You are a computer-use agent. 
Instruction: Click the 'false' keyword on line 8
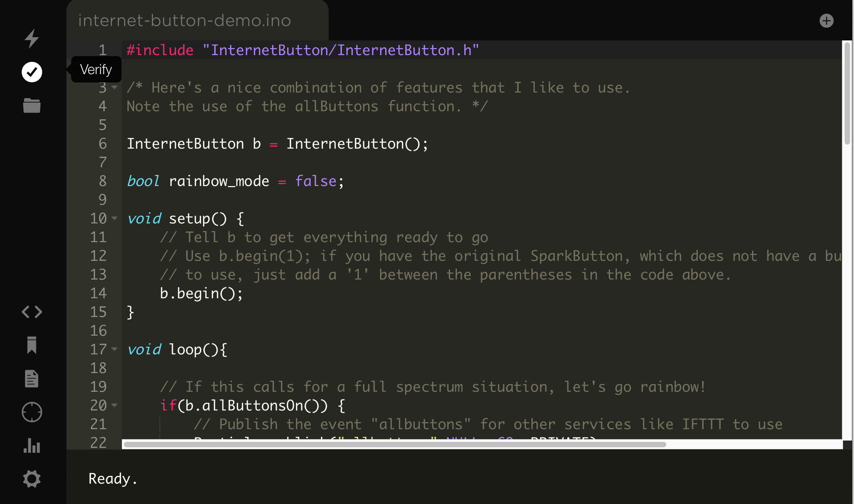point(316,181)
